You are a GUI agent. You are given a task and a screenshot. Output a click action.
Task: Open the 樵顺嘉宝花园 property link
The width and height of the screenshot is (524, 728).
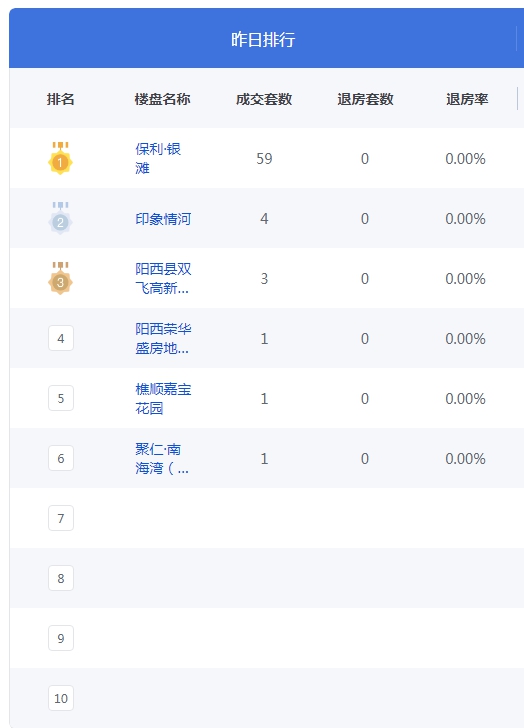pos(163,398)
